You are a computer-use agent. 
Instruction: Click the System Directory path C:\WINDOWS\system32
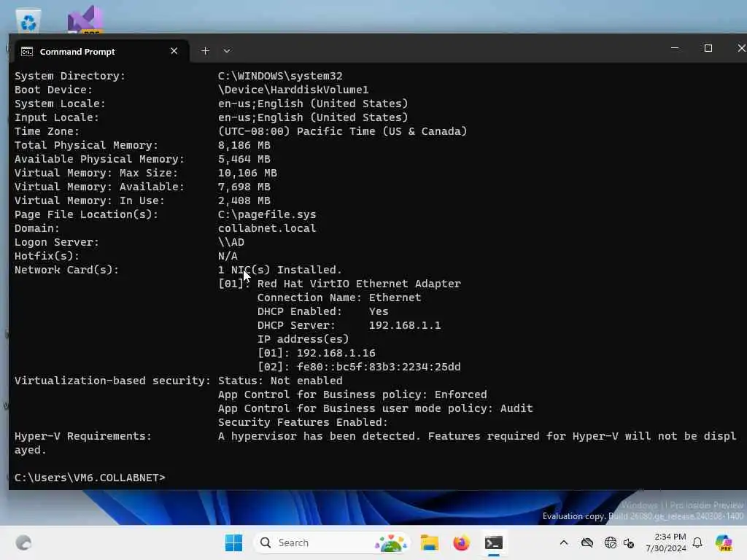coord(280,76)
